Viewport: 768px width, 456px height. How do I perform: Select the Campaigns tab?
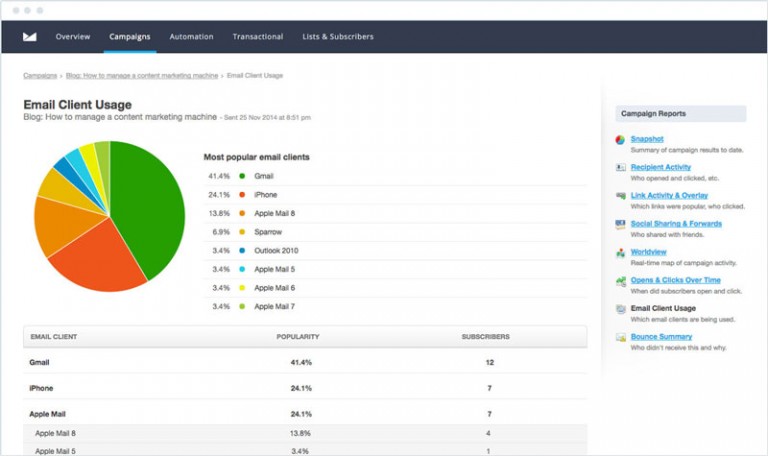pyautogui.click(x=130, y=37)
